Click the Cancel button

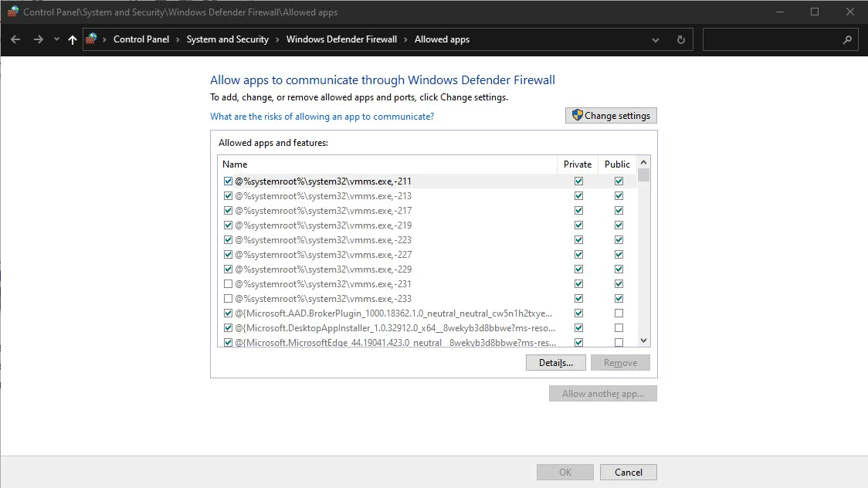629,472
